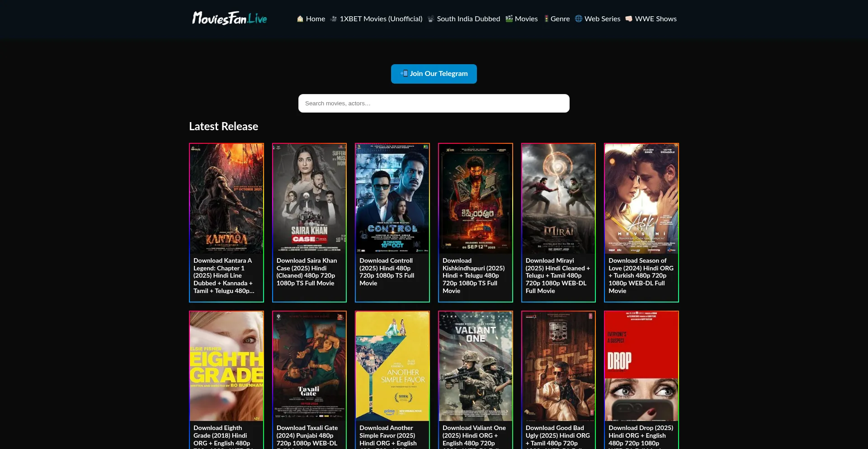Select the Saira Khan Case poster
The image size is (868, 449).
click(x=309, y=199)
